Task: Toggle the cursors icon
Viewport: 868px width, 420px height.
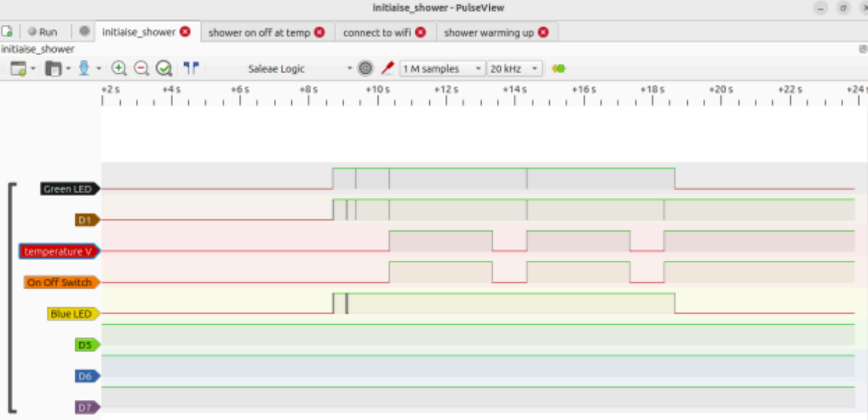Action: [191, 68]
